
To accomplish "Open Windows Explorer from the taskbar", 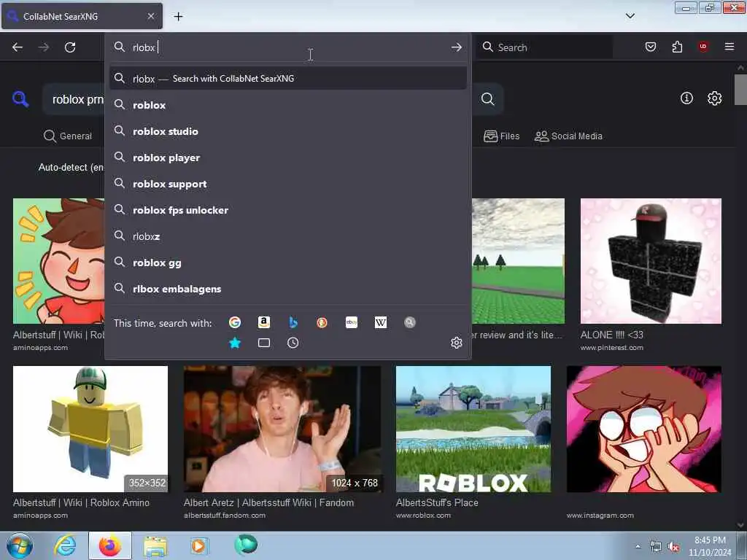I will 155,545.
